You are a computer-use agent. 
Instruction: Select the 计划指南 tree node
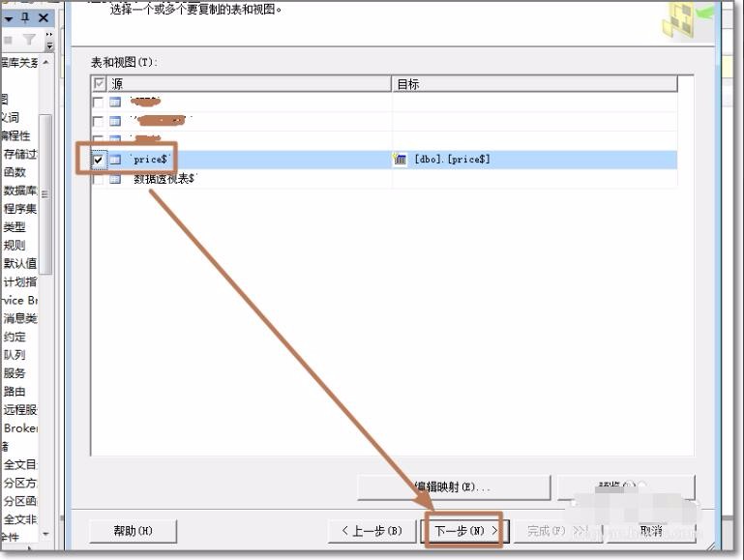20,282
